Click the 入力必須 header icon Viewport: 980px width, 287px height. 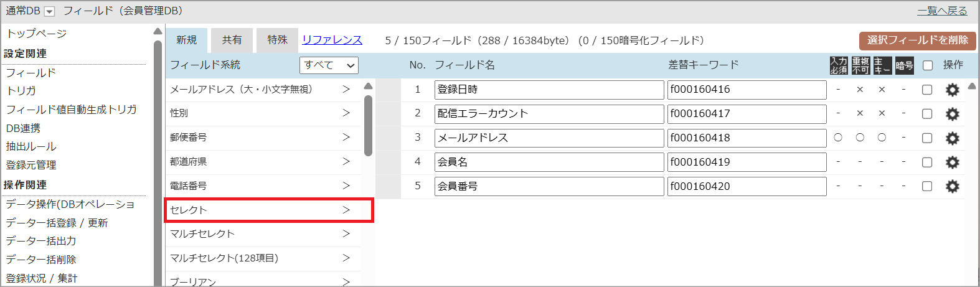[x=838, y=65]
